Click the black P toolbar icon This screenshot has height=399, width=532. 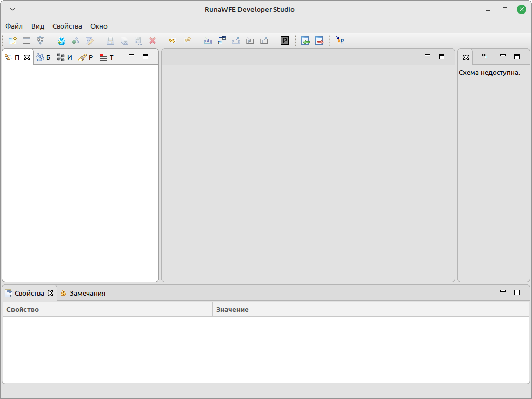[285, 41]
